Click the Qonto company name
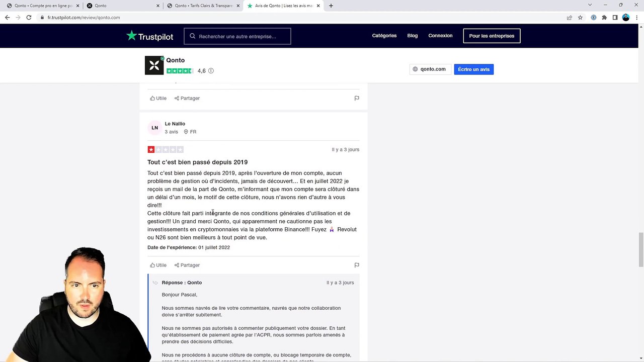The image size is (644, 362). pos(176,60)
